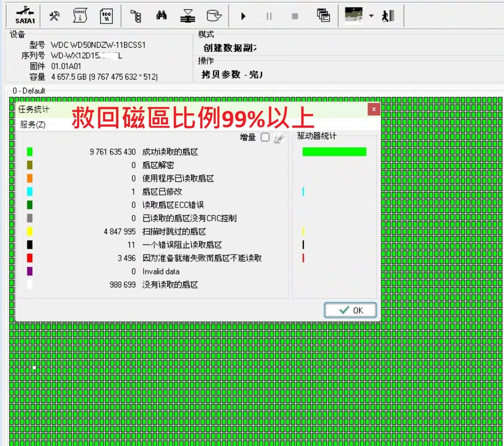Click the binoculars search icon
Viewport: 504px width, 446px height.
click(x=161, y=16)
